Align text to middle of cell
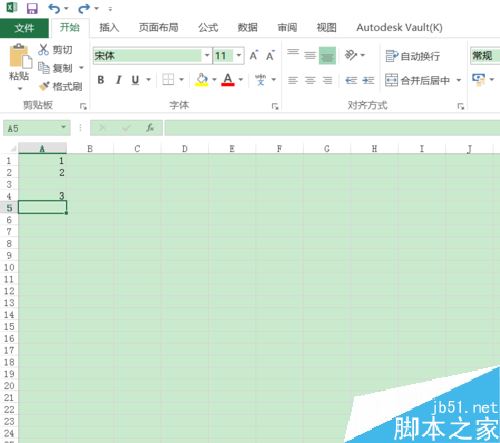This screenshot has width=500, height=443. 310,55
